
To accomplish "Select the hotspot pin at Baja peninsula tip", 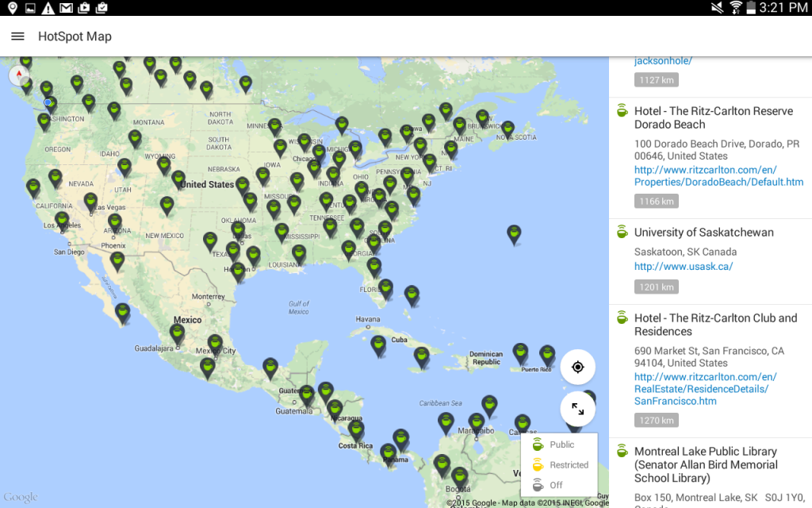I will coord(122,313).
